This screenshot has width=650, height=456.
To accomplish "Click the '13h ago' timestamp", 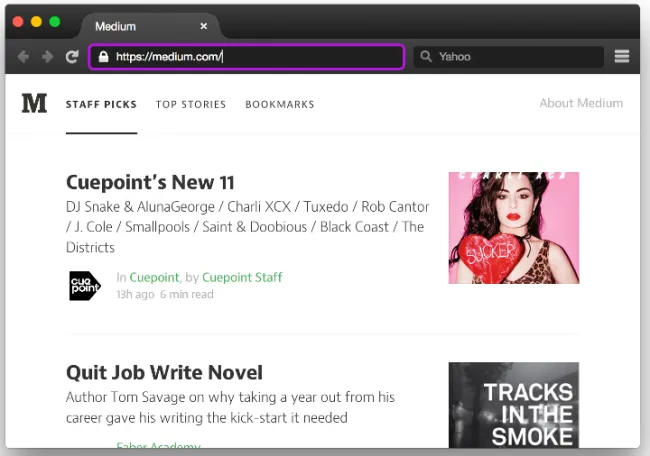I will click(135, 294).
